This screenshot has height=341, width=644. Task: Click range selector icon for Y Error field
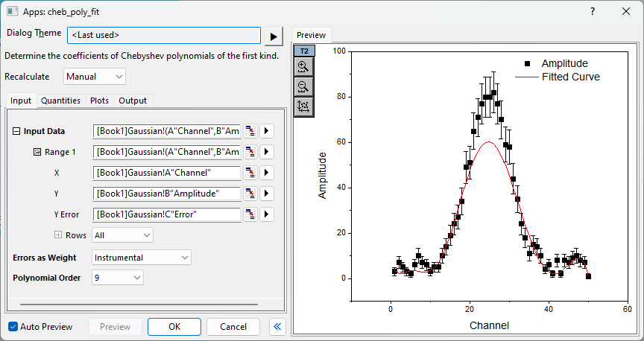(250, 214)
